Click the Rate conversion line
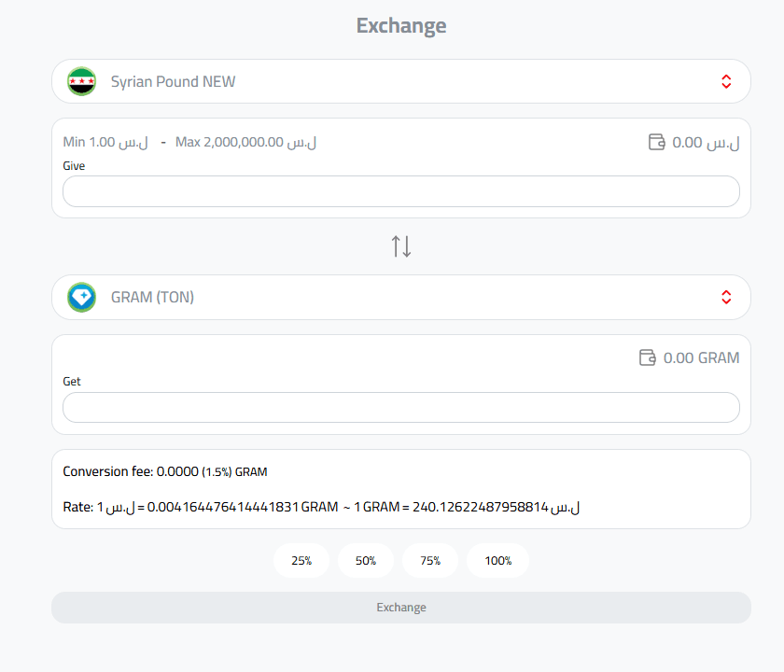Image resolution: width=784 pixels, height=672 pixels. 321,508
